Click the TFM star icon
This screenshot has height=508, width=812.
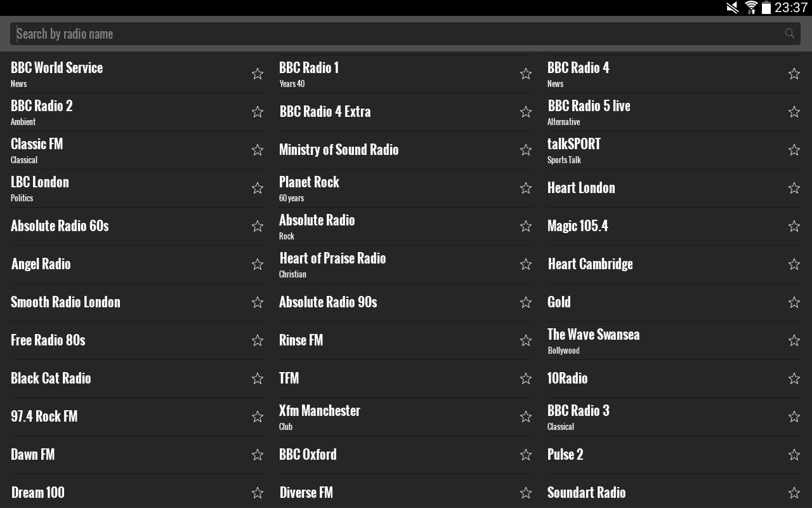coord(526,378)
